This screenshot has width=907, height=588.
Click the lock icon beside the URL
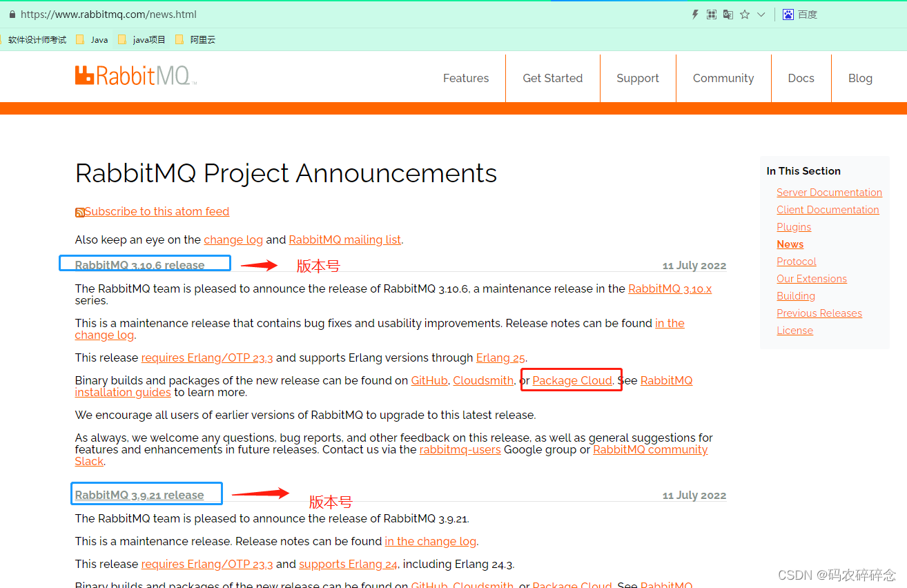point(11,14)
